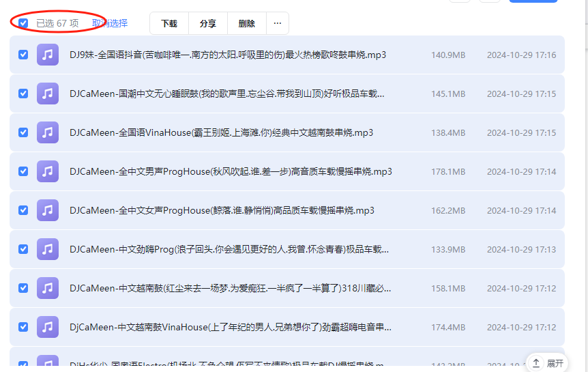Click the 取消选择 link

tap(110, 23)
